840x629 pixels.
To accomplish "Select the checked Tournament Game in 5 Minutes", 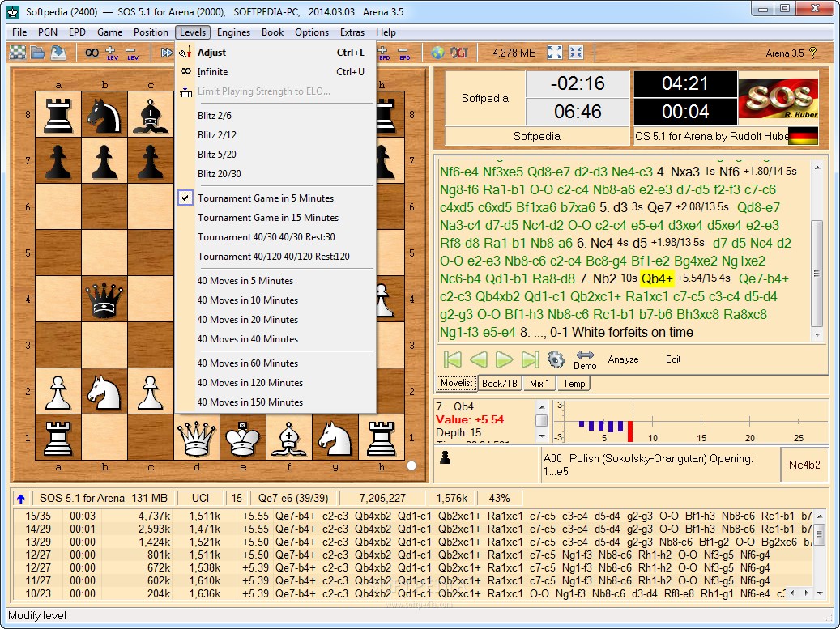I will (x=275, y=198).
